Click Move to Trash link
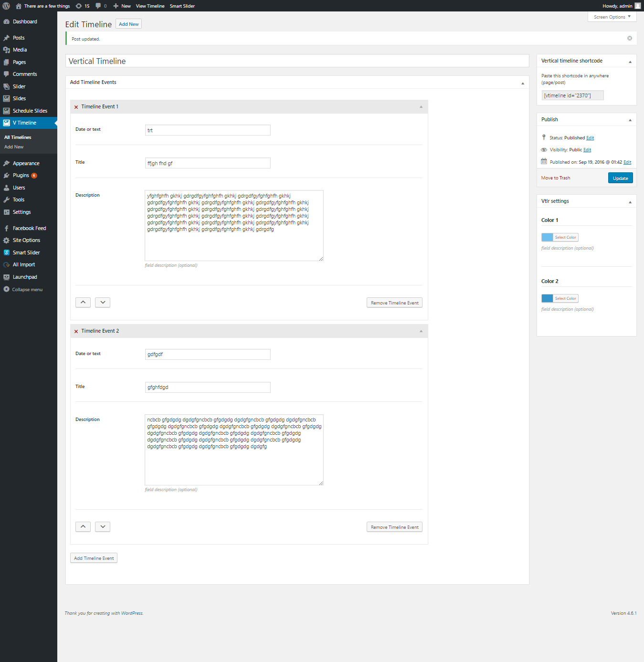Image resolution: width=644 pixels, height=662 pixels. tap(556, 178)
